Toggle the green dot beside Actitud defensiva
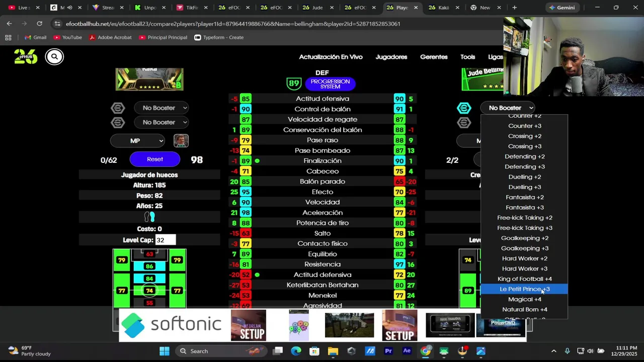The width and height of the screenshot is (644, 362). click(257, 275)
